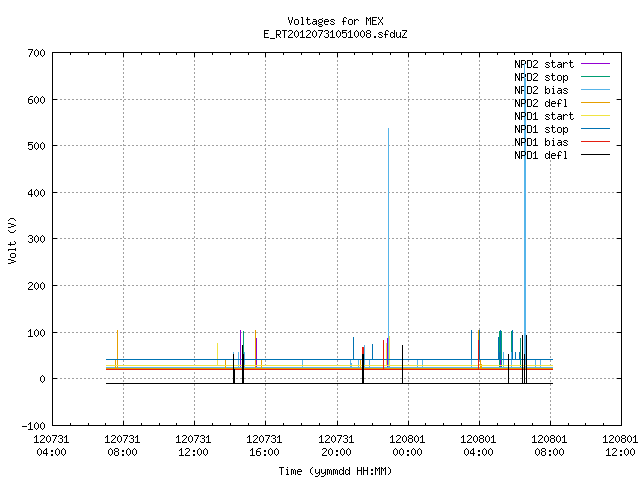Viewport: 640px width, 480px height.
Task: Click the black NPD1 defl spike at 120801 00:00
Action: [x=402, y=364]
